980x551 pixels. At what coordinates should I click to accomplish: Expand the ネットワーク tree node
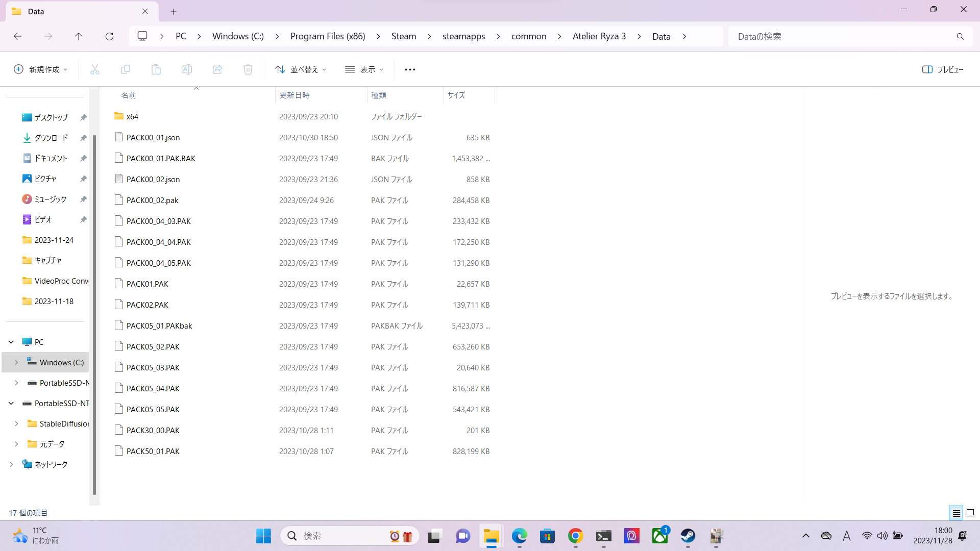(11, 464)
